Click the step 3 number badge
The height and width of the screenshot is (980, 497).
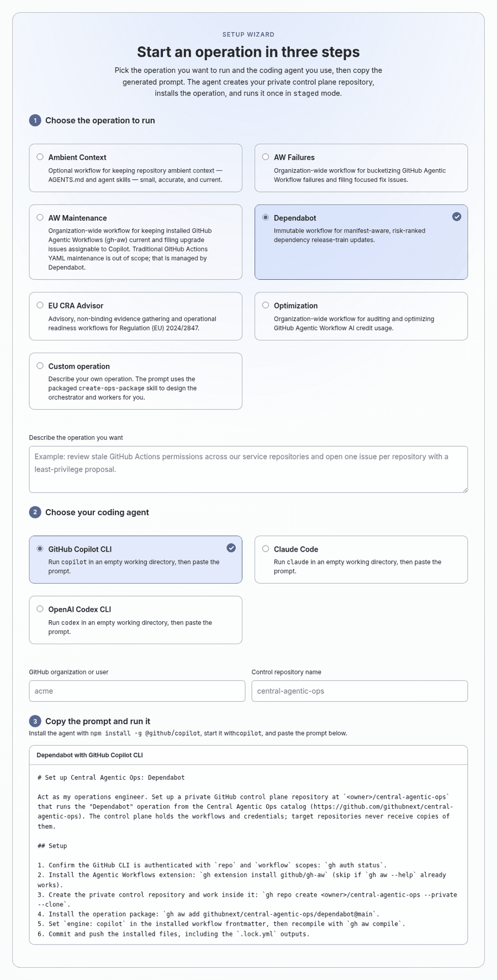[x=35, y=721]
